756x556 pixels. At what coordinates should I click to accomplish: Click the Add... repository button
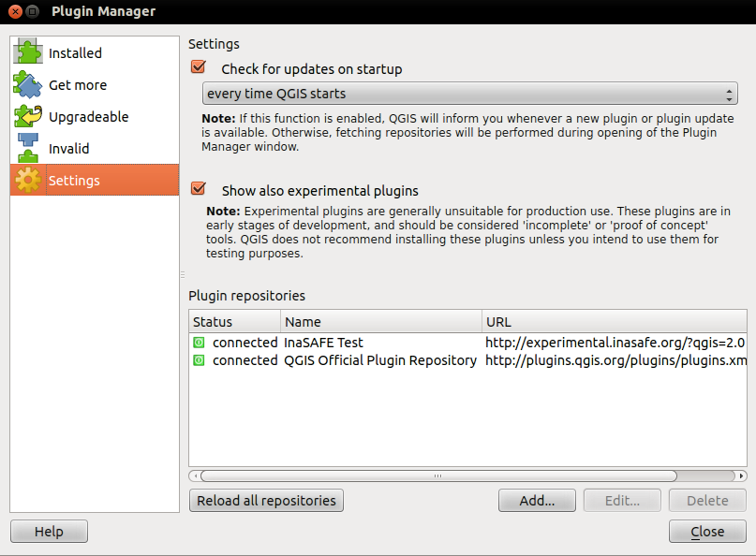(537, 501)
